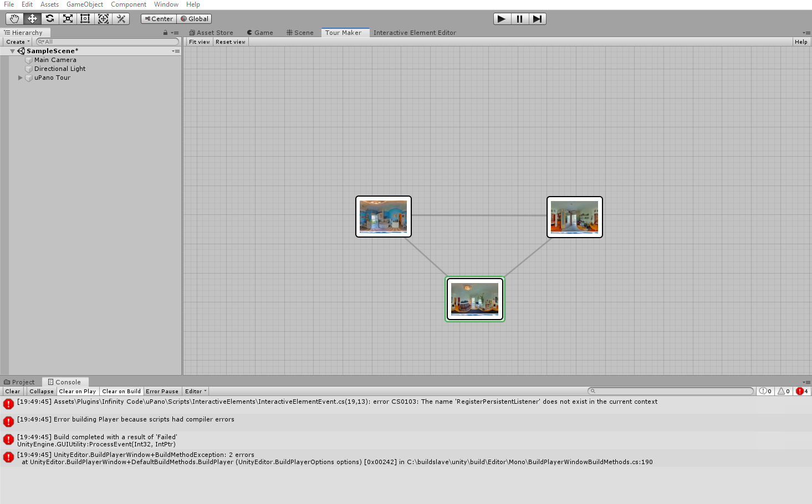Click the Play button
The width and height of the screenshot is (812, 504).
[x=502, y=19]
